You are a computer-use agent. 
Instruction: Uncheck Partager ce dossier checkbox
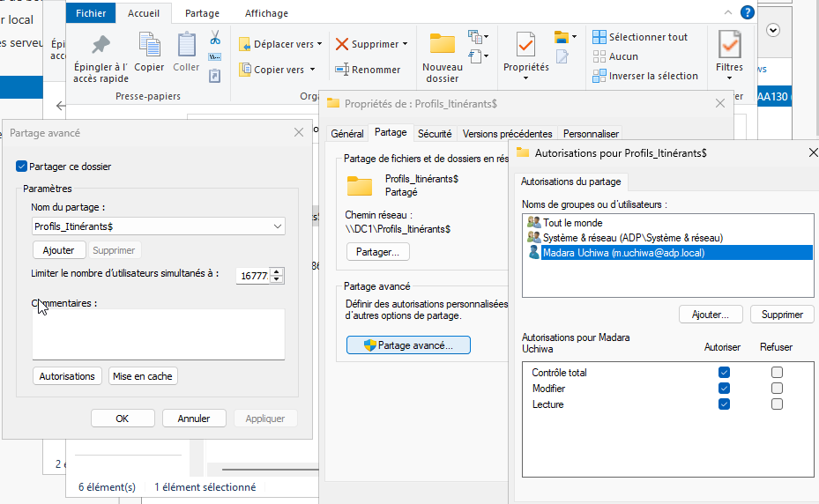[x=21, y=166]
